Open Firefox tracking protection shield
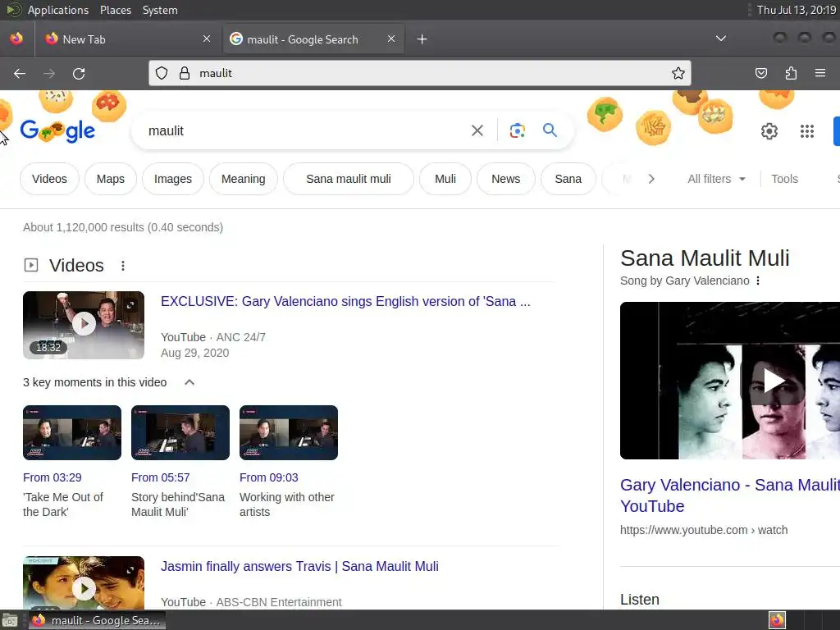This screenshot has height=630, width=840. 162,73
